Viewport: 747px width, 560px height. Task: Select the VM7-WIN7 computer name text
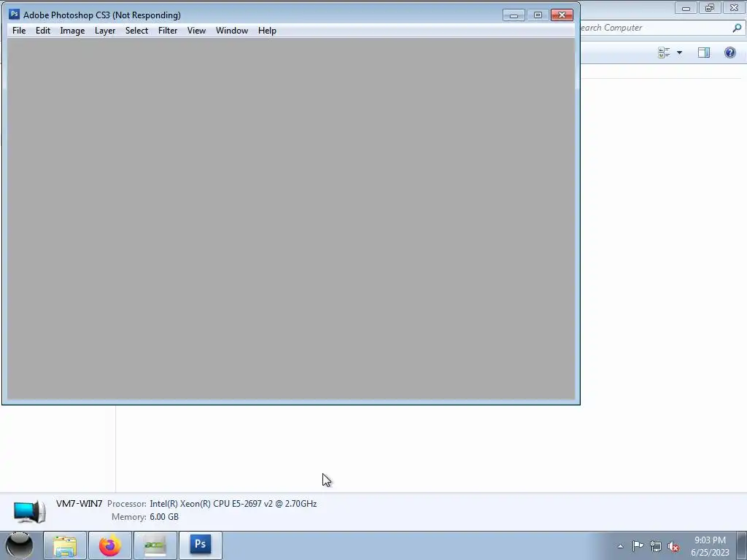pos(79,503)
